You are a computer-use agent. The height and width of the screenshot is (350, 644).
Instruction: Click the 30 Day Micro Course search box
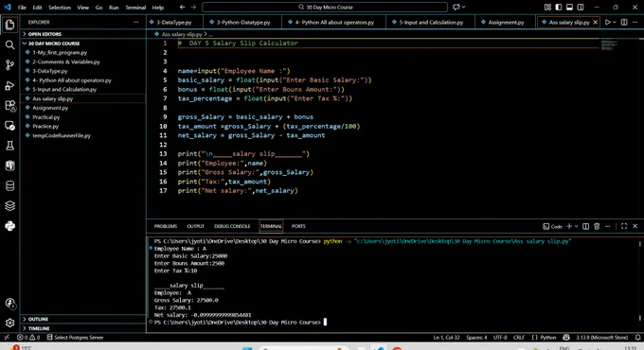tap(325, 7)
